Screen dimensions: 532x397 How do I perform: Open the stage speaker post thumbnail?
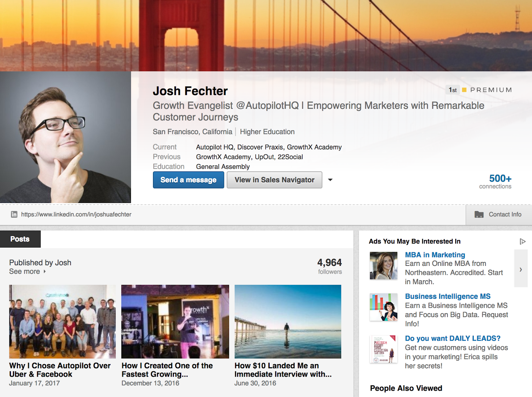pyautogui.click(x=175, y=321)
